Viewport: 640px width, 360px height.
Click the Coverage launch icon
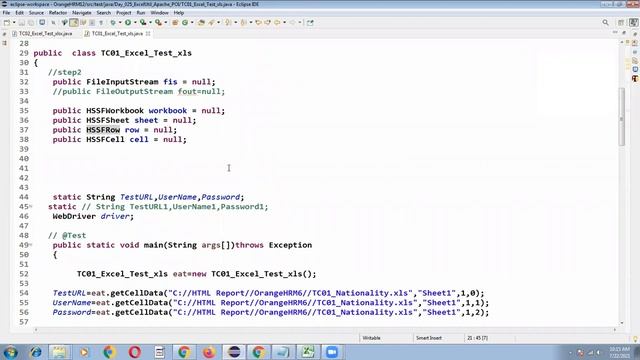point(143,22)
